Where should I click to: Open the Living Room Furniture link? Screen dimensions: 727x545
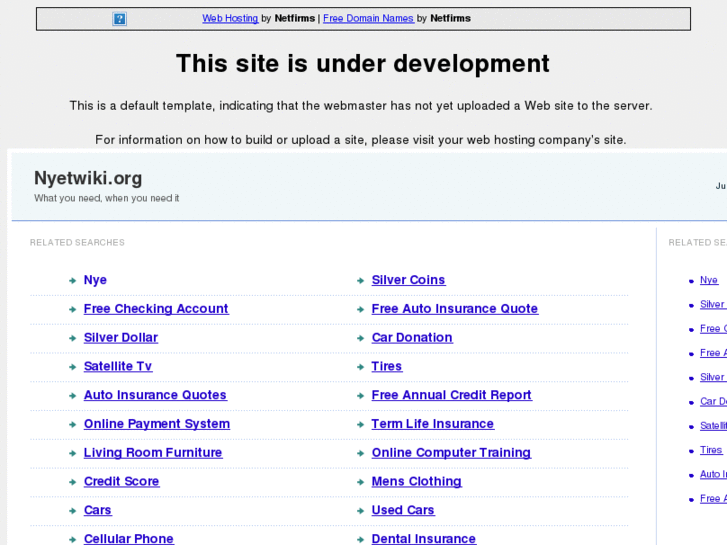tap(153, 453)
